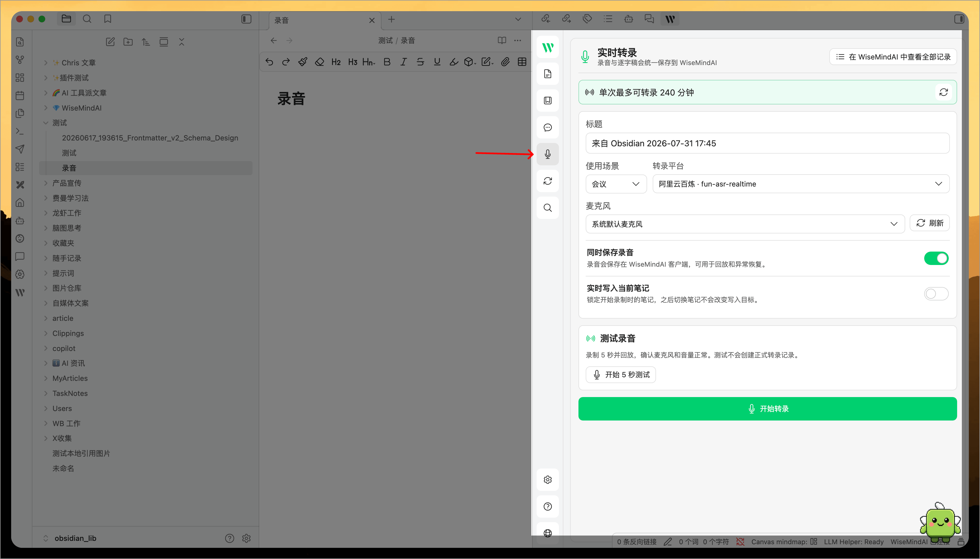The height and width of the screenshot is (559, 980).
Task: Edit the 标题 title input field
Action: [x=767, y=143]
